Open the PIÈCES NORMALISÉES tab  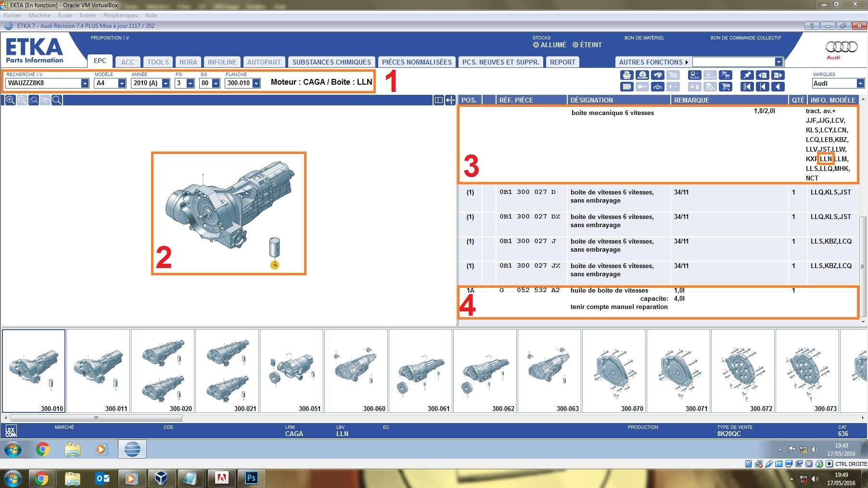[417, 62]
